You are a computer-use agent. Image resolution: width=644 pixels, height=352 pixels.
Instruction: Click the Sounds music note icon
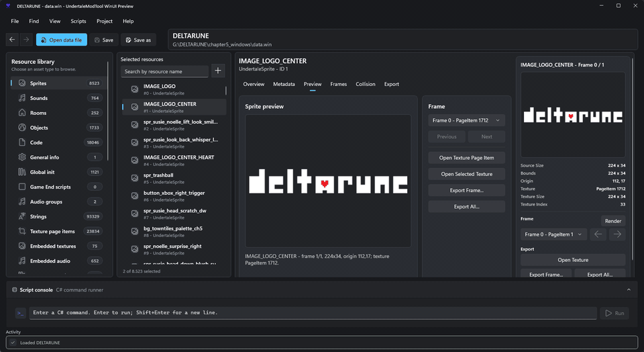(x=22, y=98)
